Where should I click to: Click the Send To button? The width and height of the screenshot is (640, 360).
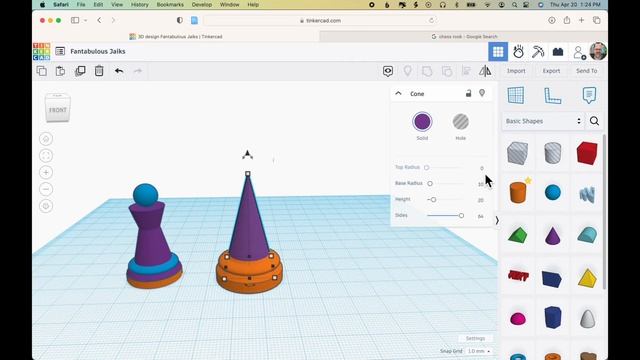[x=587, y=71]
